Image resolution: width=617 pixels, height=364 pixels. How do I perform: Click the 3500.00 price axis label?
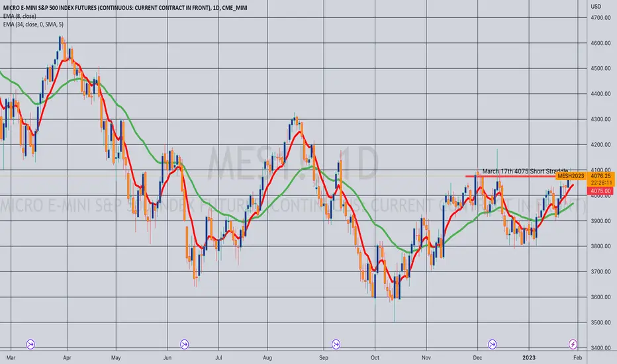coord(600,323)
